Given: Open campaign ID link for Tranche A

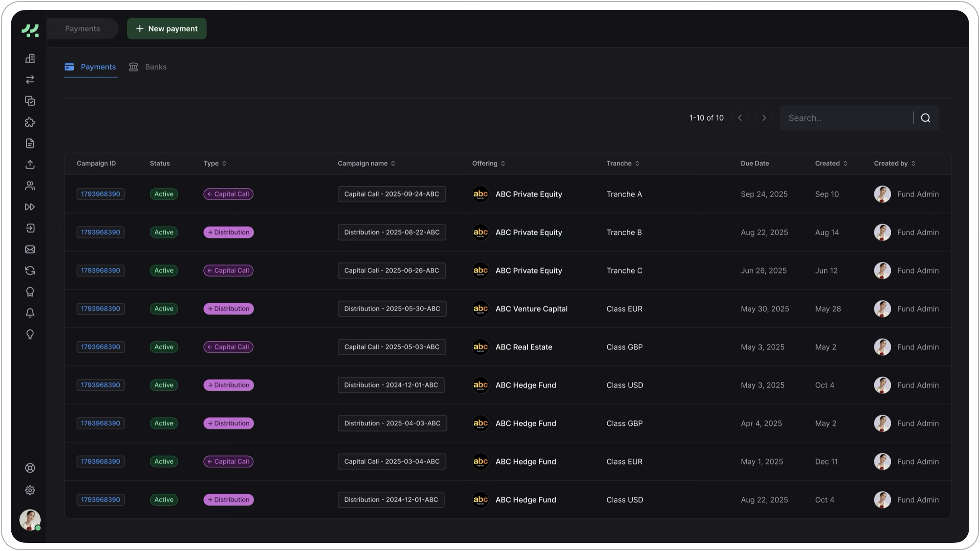Looking at the screenshot, I should click(101, 194).
